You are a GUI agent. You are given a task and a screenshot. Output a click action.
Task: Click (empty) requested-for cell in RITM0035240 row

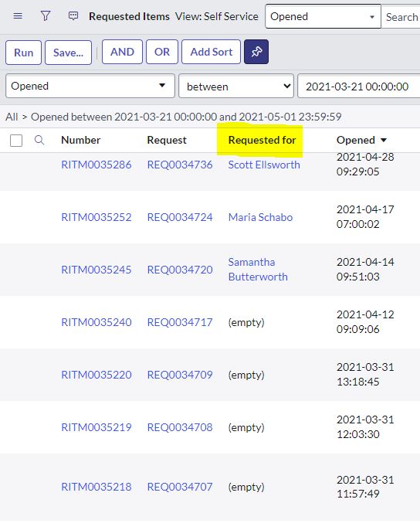[246, 322]
